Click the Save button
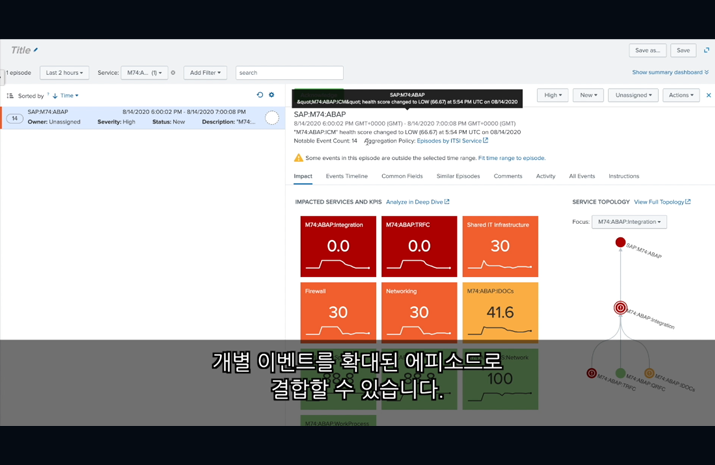 pos(683,50)
